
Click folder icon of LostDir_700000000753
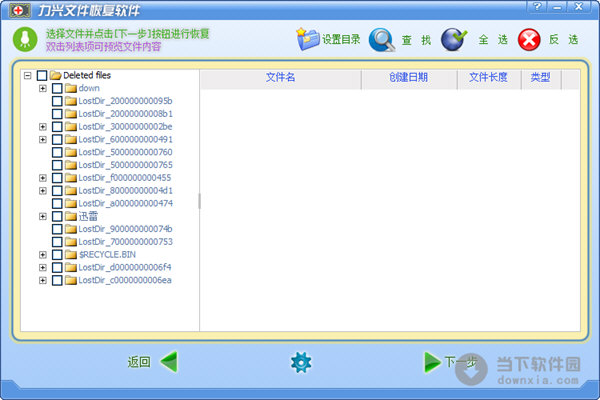71,242
